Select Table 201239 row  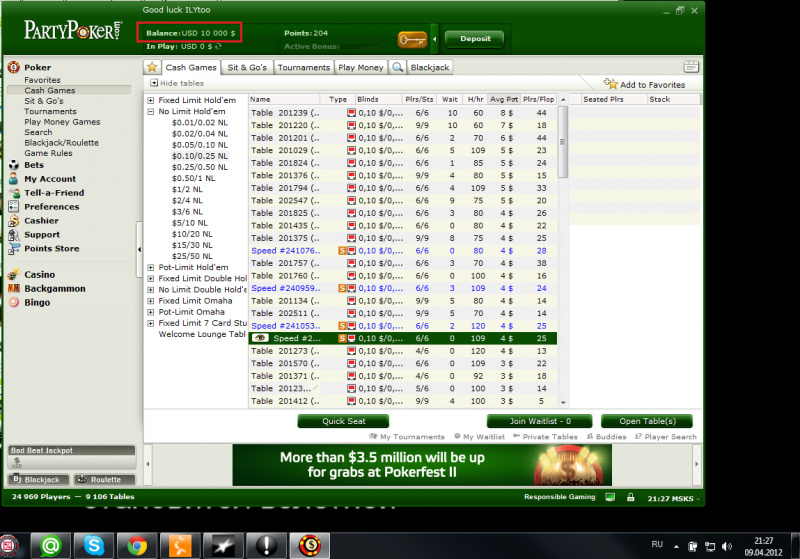[x=403, y=113]
